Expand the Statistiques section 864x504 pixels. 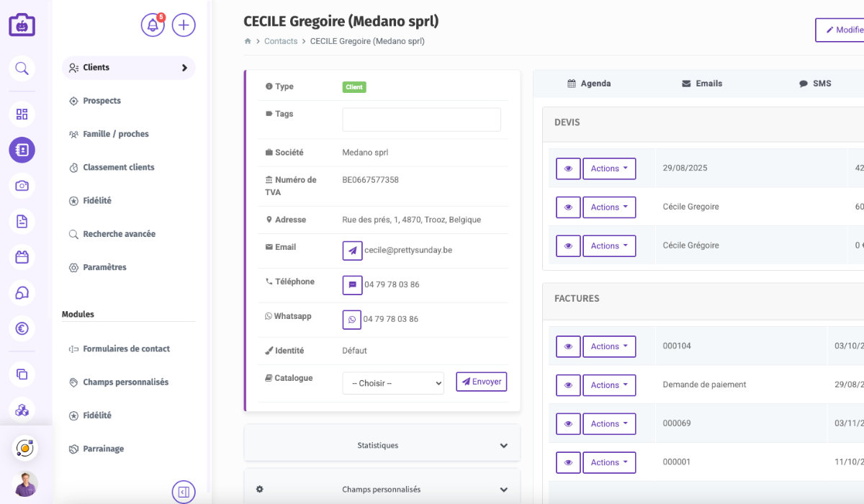(x=382, y=446)
